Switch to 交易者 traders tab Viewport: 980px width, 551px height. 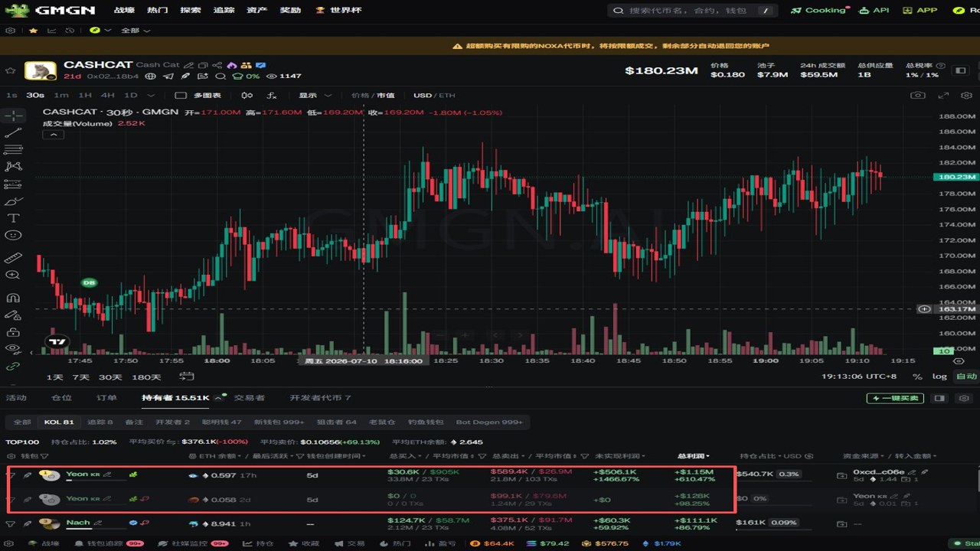coord(250,398)
